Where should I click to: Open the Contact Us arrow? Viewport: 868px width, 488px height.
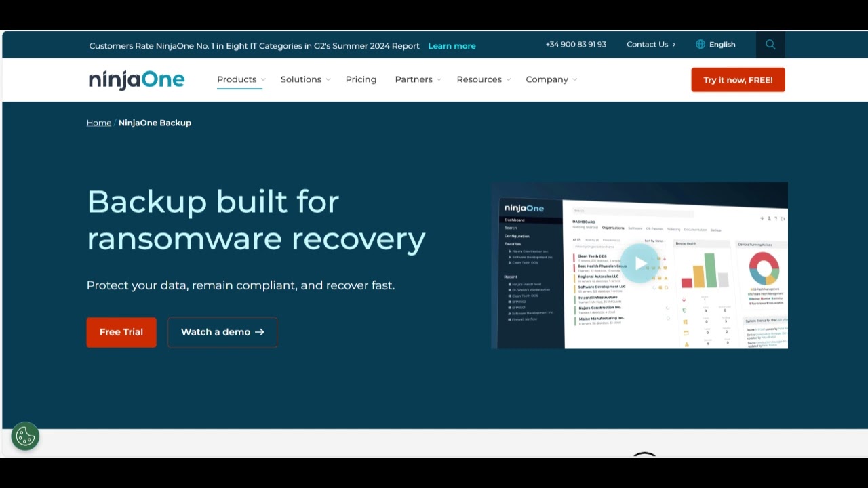point(673,45)
